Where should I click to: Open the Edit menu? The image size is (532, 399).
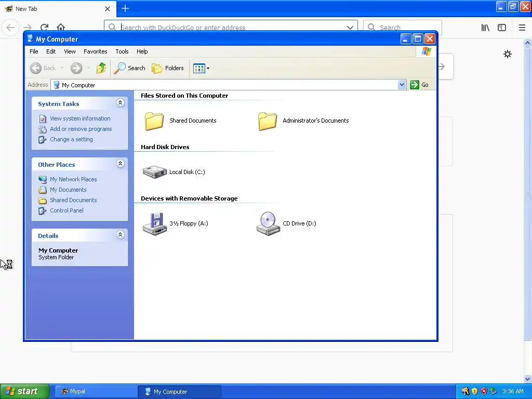click(x=51, y=51)
